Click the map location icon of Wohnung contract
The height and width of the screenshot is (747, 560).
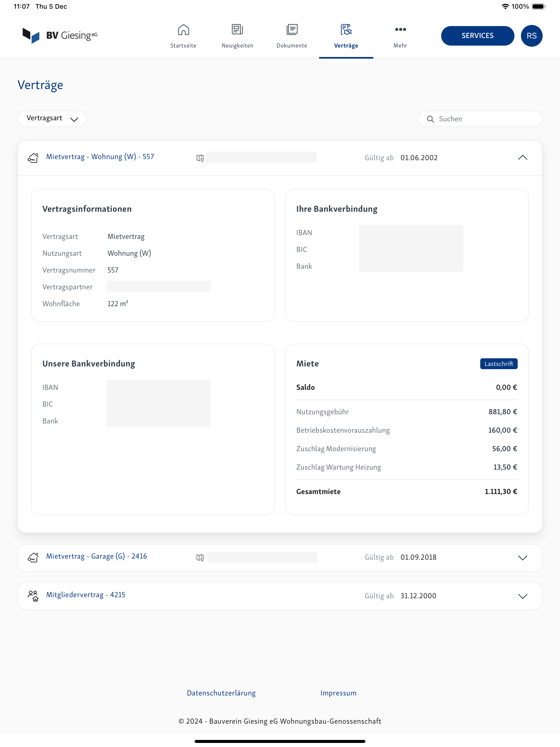point(200,158)
